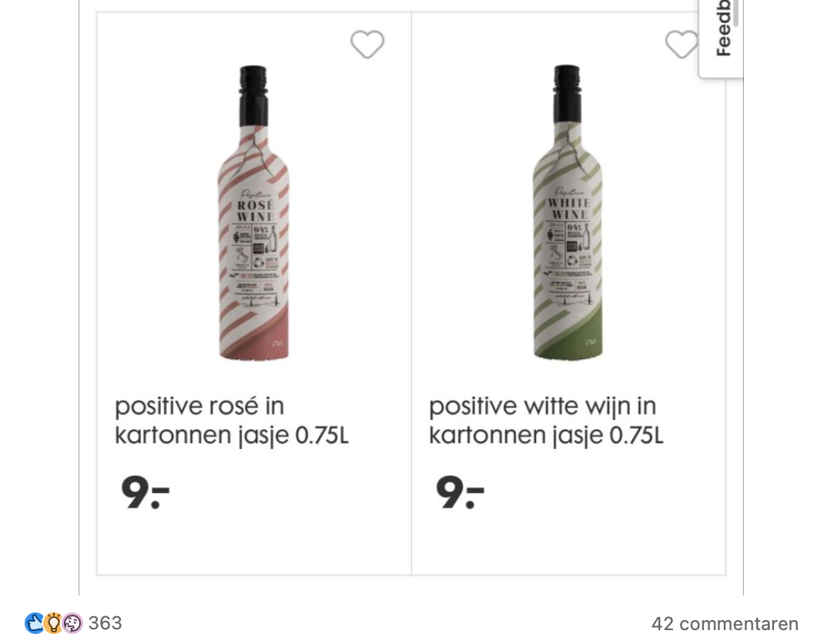Click the 9.- price under the witte wijn
Viewport: 824px width, 644px height.
459,493
